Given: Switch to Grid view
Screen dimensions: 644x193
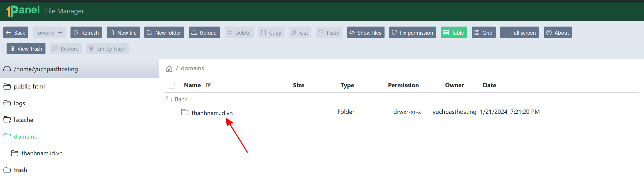Looking at the screenshot, I should 484,33.
